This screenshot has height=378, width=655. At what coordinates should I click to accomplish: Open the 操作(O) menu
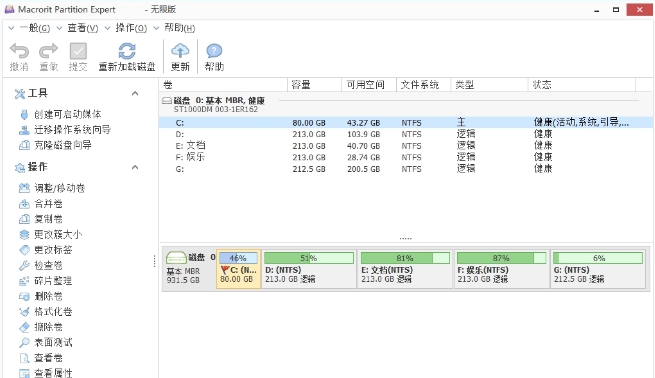pyautogui.click(x=131, y=28)
